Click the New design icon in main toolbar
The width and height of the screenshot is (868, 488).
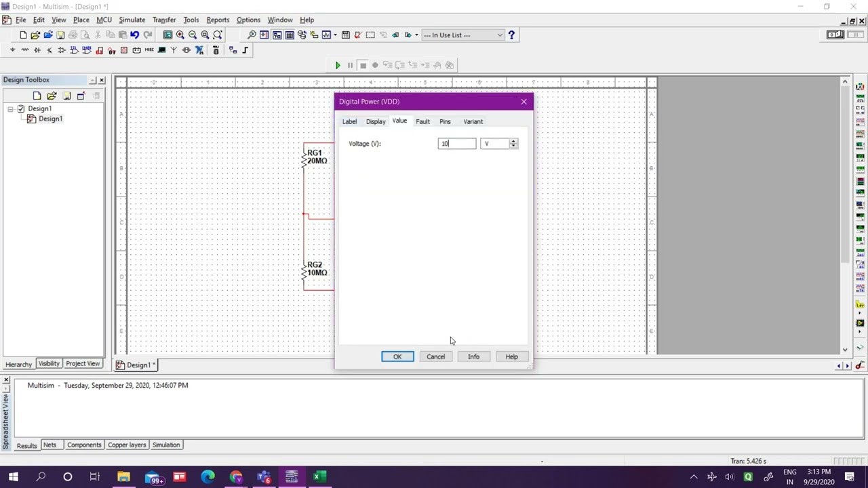click(23, 35)
